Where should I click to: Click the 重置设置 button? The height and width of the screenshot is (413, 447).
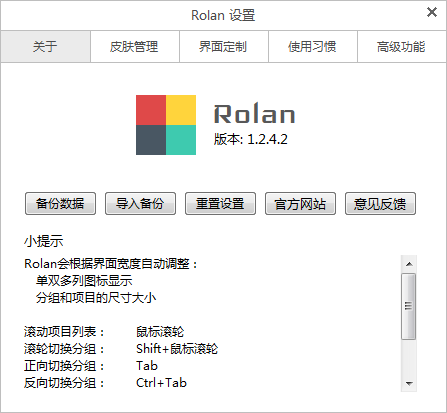[x=220, y=203]
